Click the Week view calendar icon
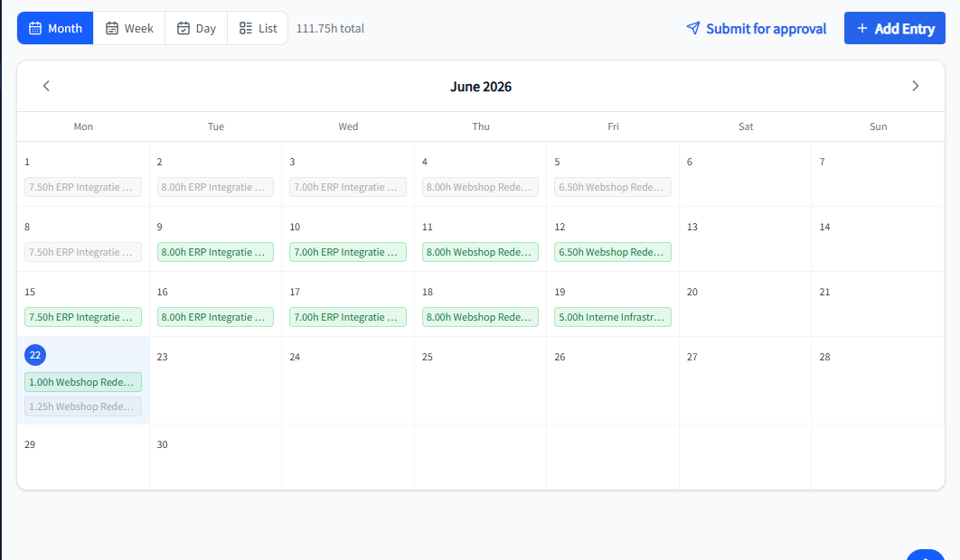The height and width of the screenshot is (560, 960). (112, 28)
